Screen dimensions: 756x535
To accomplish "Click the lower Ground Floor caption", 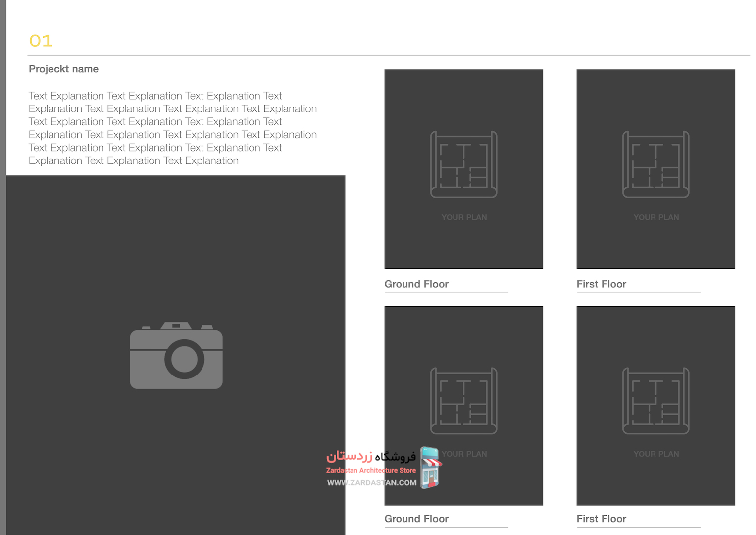I will click(416, 519).
